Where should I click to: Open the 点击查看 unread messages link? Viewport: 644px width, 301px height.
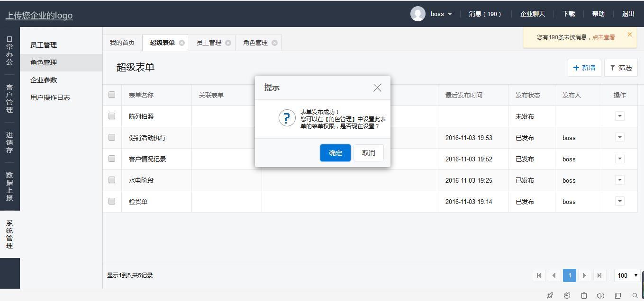click(603, 37)
